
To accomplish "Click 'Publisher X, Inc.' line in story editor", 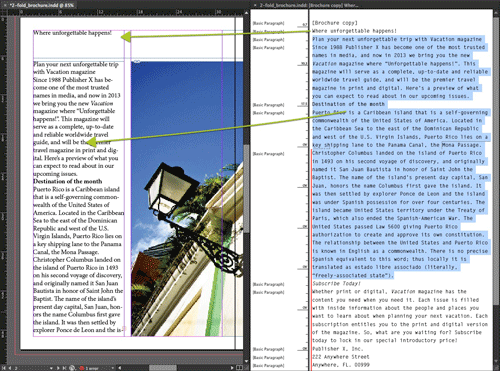I will pyautogui.click(x=337, y=349).
